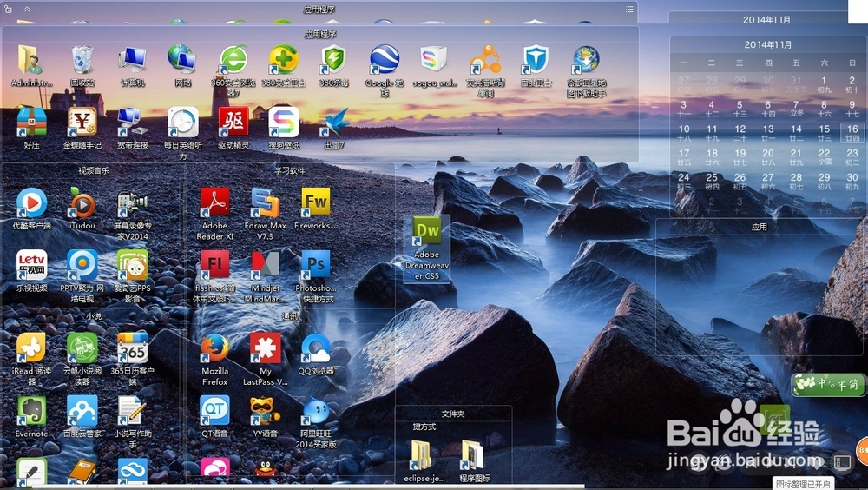Viewport: 868px width, 490px height.
Task: Launch Flash CS4 icon
Action: [214, 265]
